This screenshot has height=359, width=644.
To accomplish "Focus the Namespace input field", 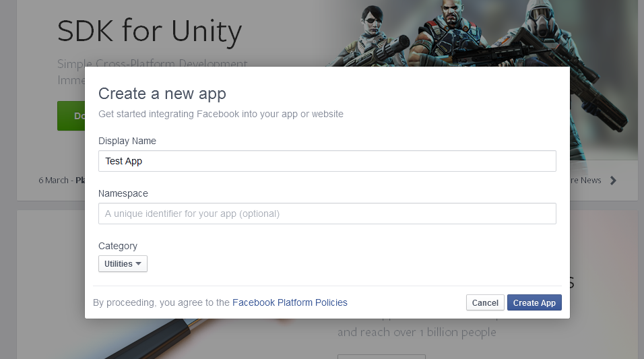I will click(327, 214).
